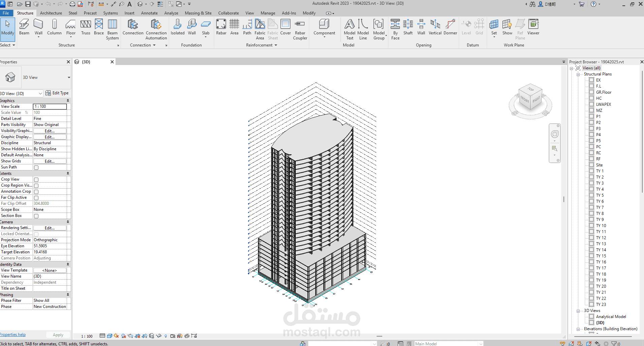
Task: Collapse the 3D Views tree node
Action: pos(578,311)
